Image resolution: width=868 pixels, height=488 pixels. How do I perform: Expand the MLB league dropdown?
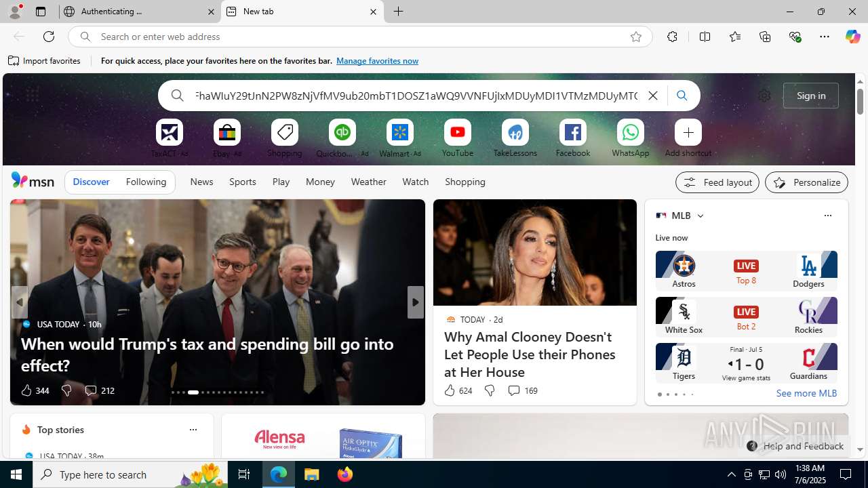click(x=701, y=216)
